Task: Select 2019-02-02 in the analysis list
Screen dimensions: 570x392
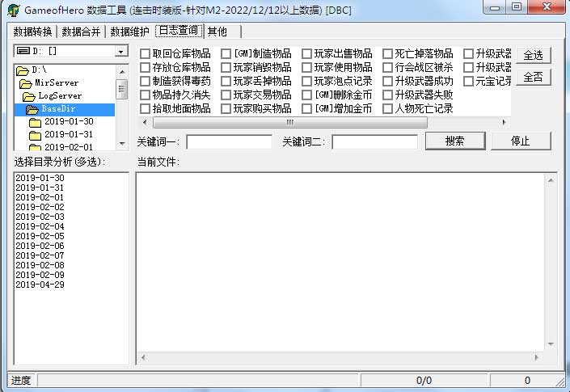Action: click(x=40, y=207)
